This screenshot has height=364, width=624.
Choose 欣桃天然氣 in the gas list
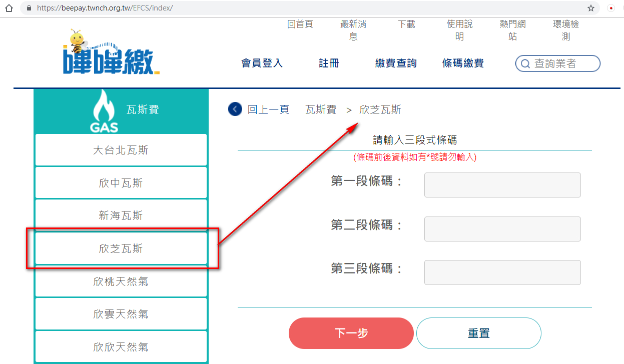pyautogui.click(x=121, y=281)
